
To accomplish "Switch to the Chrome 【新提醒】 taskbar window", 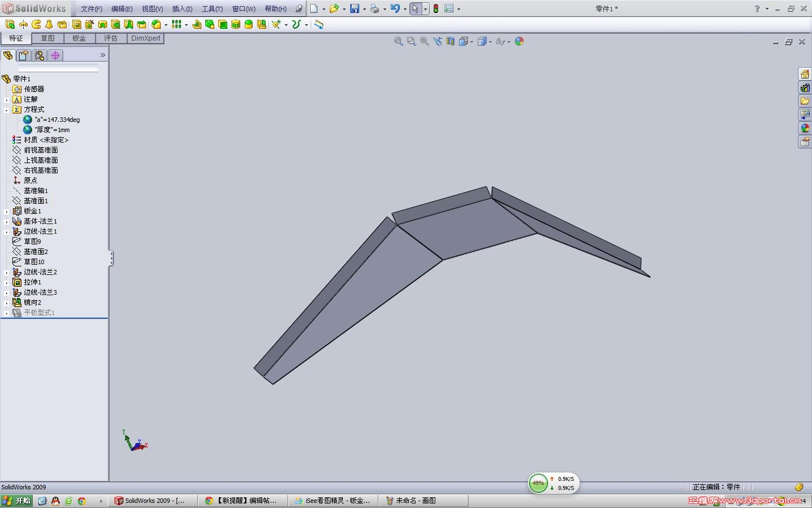I will [x=242, y=501].
